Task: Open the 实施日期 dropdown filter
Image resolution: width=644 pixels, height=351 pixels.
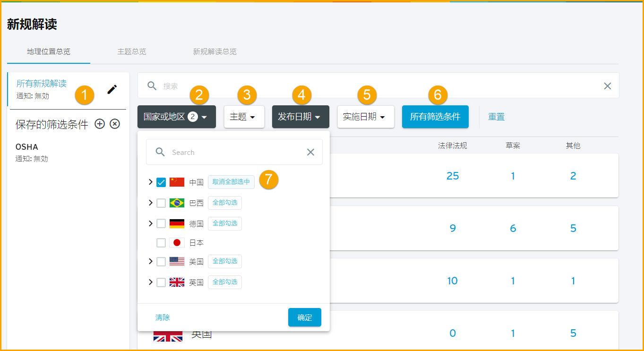Action: pyautogui.click(x=366, y=117)
